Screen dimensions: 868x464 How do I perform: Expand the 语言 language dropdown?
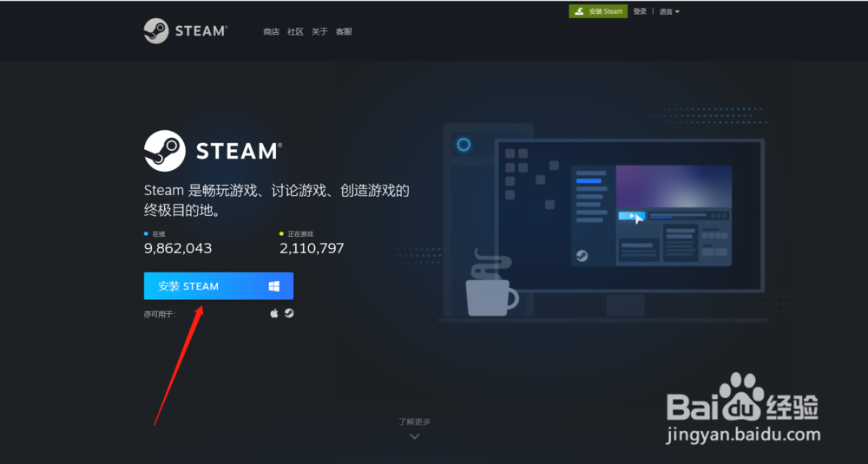(x=668, y=11)
